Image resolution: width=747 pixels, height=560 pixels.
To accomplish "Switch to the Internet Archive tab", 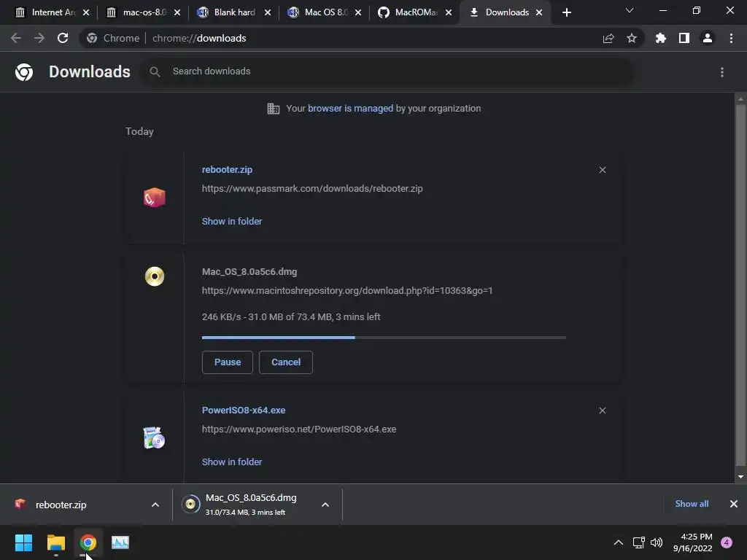I will tap(51, 12).
